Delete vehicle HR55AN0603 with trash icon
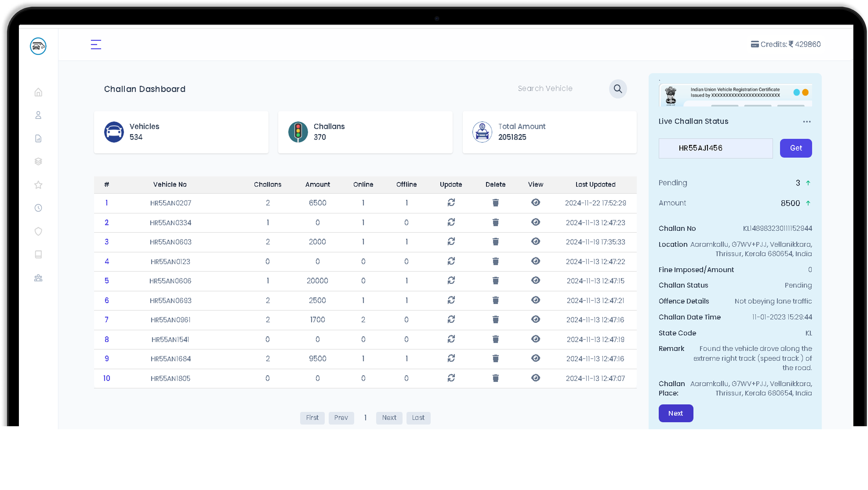The width and height of the screenshot is (868, 490). pos(495,242)
